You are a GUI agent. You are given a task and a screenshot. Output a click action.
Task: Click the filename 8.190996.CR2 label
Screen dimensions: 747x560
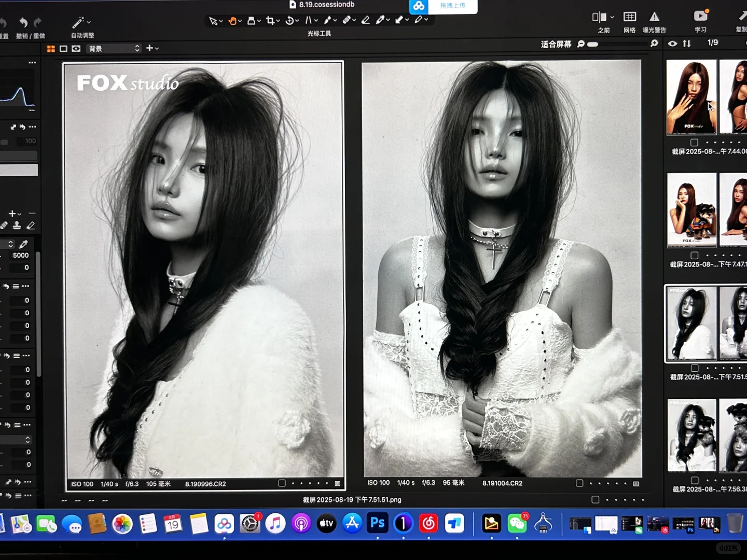(x=205, y=484)
